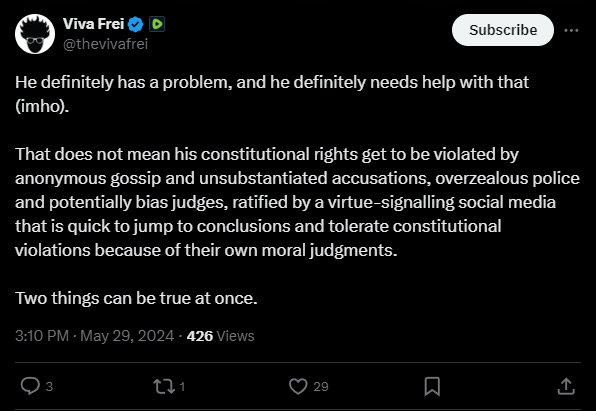This screenshot has height=411, width=596.
Task: Click the green Rumble affiliate badge
Action: pyautogui.click(x=157, y=24)
